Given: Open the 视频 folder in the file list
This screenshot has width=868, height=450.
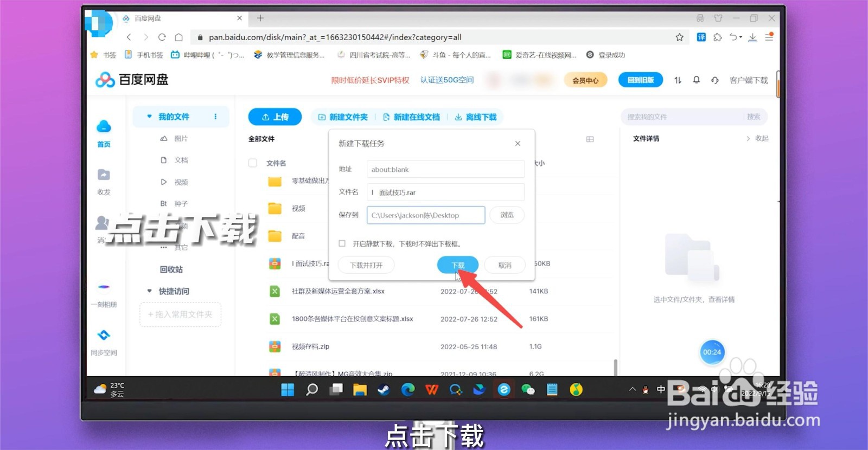Looking at the screenshot, I should tap(298, 208).
